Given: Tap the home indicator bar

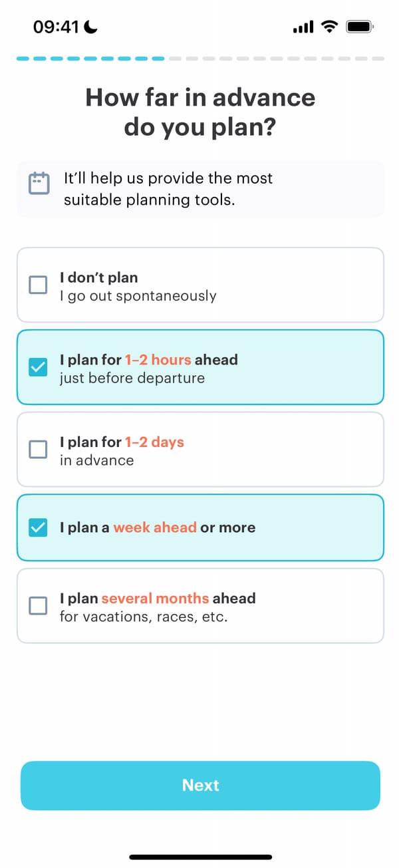Looking at the screenshot, I should coord(200,857).
